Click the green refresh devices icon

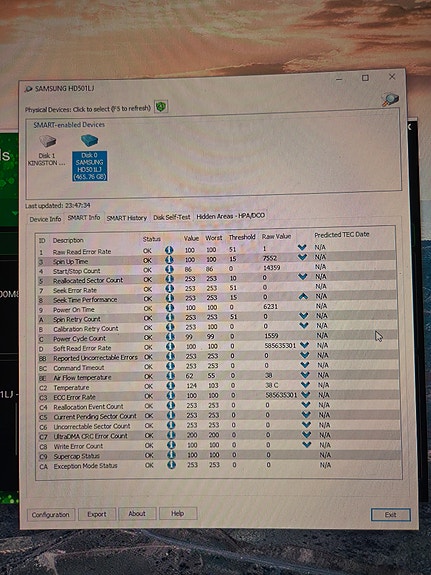point(161,107)
